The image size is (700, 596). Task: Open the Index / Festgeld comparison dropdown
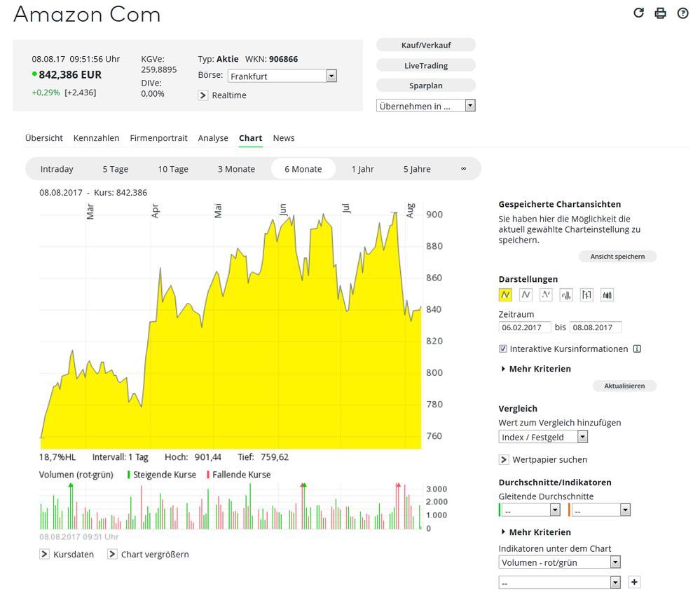point(582,436)
